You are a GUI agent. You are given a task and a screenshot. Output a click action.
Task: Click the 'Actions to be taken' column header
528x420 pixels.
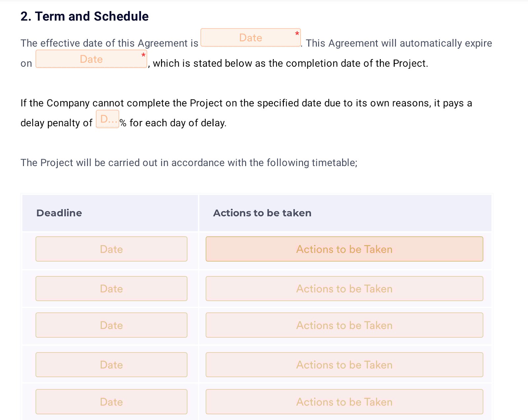262,213
